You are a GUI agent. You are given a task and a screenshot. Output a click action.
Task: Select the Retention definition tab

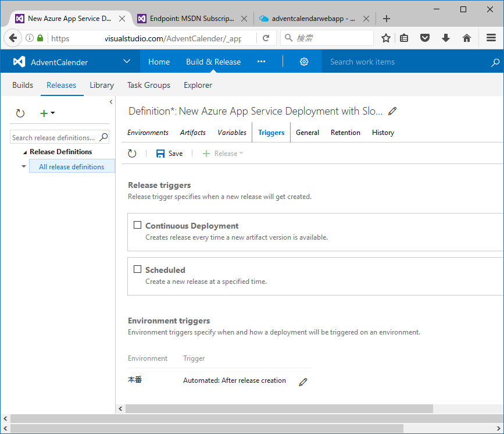[x=345, y=133]
